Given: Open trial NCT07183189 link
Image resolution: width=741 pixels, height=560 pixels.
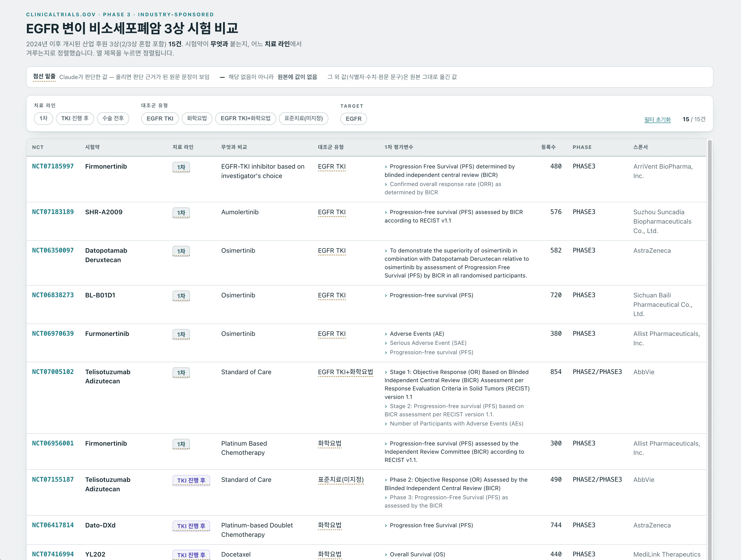Looking at the screenshot, I should click(53, 212).
